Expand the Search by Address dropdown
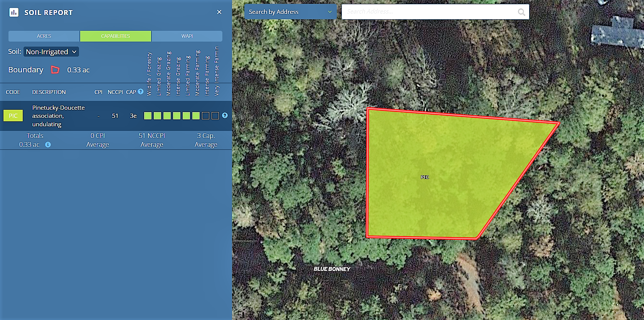Viewport: 644px width, 320px height. pos(290,12)
